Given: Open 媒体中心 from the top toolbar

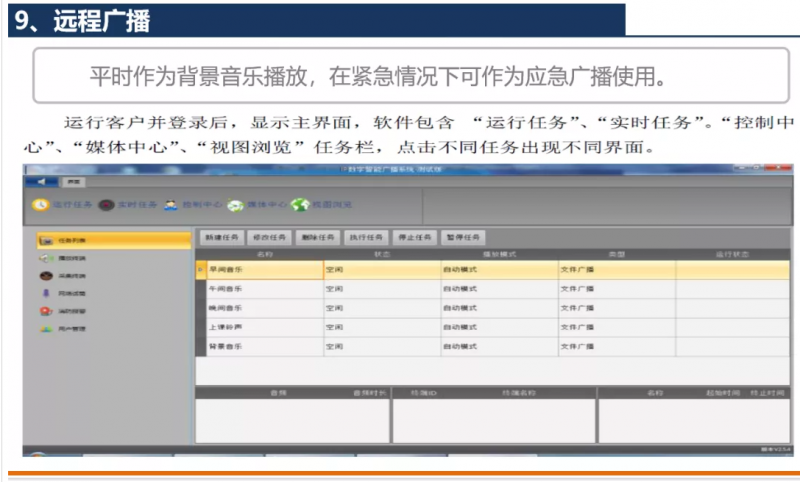Looking at the screenshot, I should (236, 205).
